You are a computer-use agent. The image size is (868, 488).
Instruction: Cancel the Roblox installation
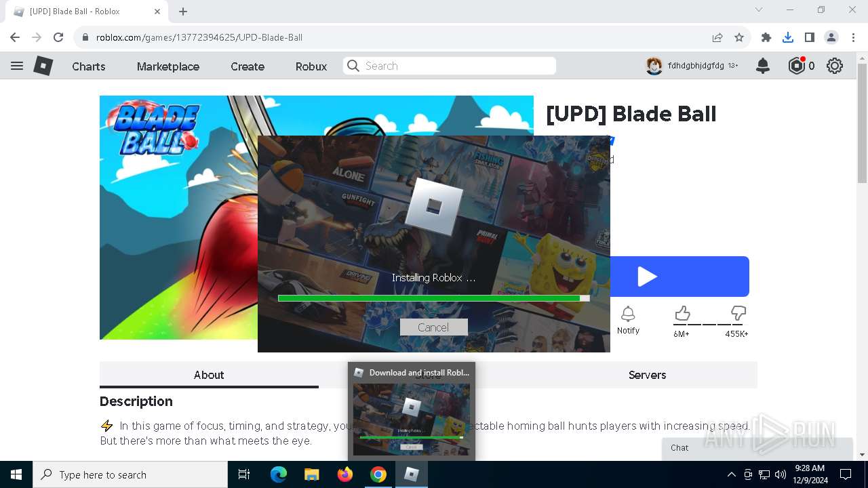(433, 327)
